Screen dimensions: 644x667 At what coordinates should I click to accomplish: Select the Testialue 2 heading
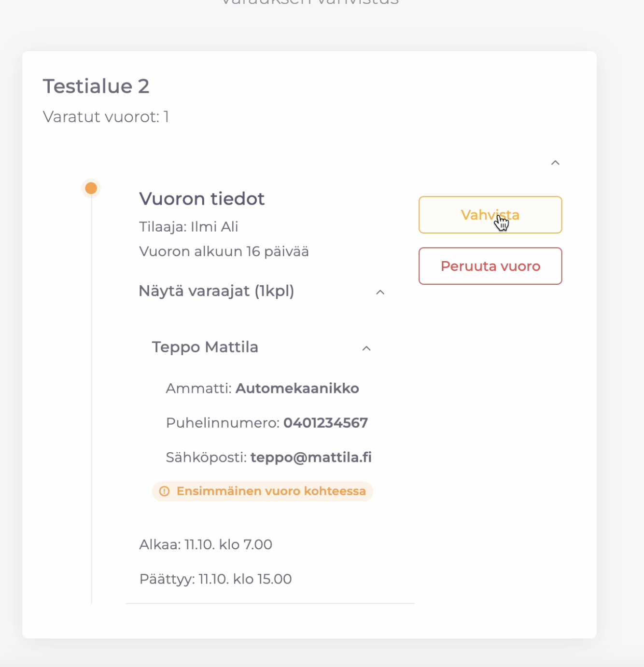coord(96,86)
